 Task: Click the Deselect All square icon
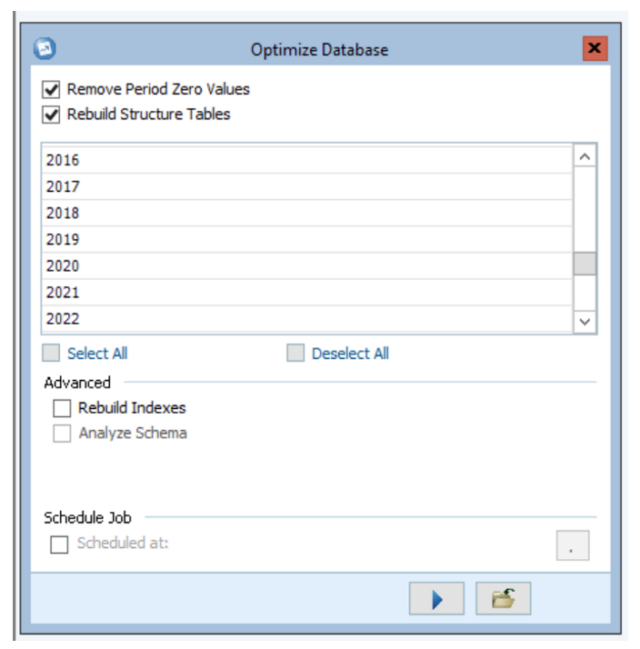(296, 353)
